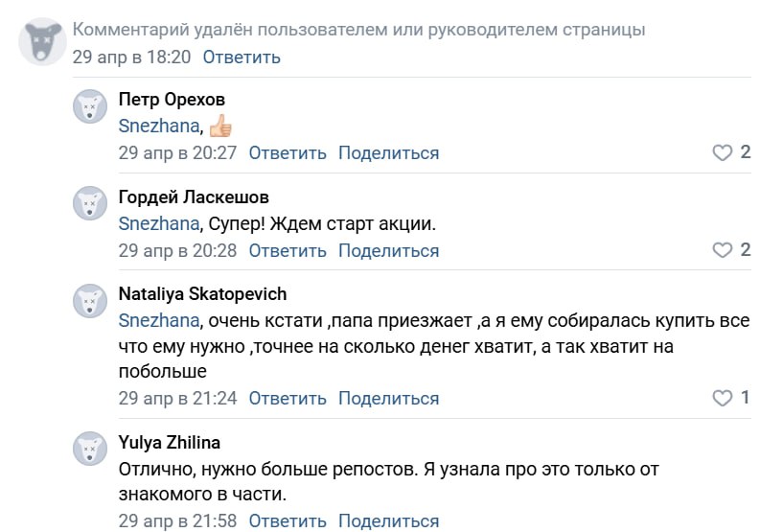Open Snezhana mention in Nataliya's comment
Screen dimensions: 783x532
pos(159,320)
